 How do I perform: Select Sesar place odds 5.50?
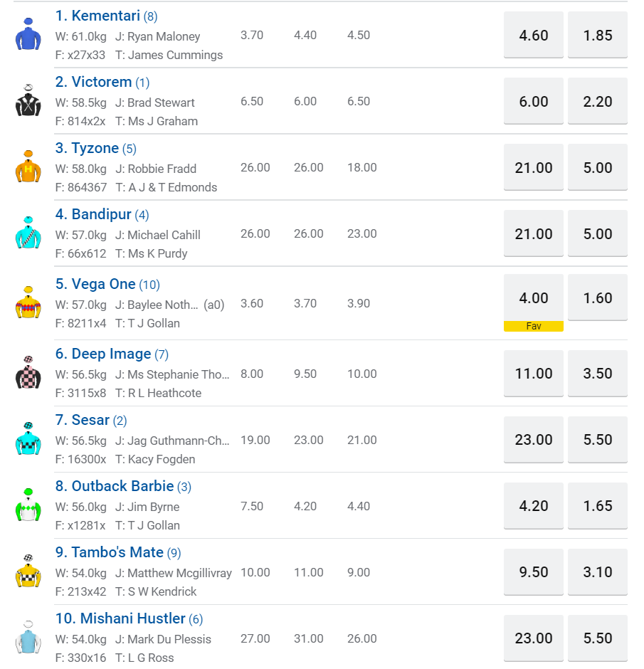click(598, 439)
